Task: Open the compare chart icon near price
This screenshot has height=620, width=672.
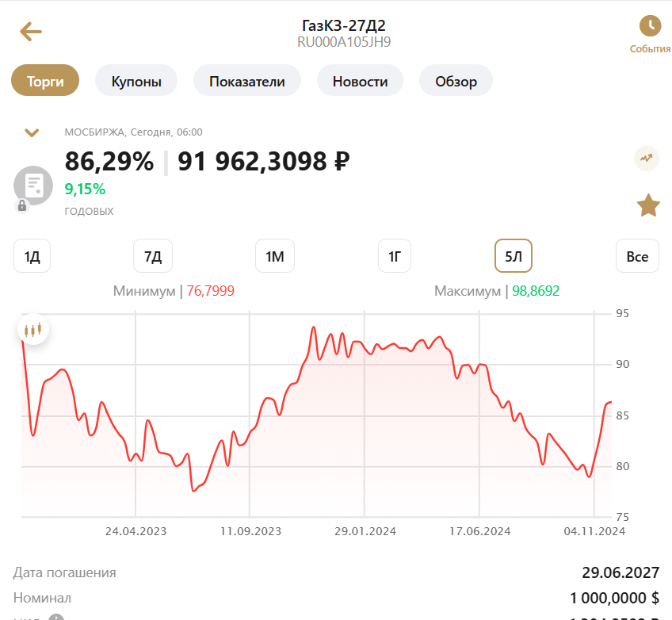Action: (x=647, y=159)
